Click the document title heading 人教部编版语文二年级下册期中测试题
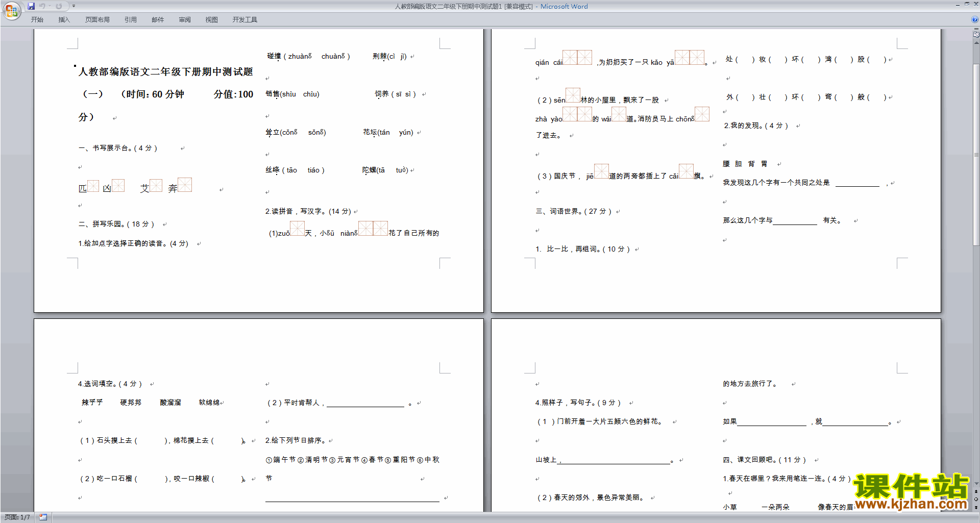Screen dimensions: 980x523 [x=166, y=72]
